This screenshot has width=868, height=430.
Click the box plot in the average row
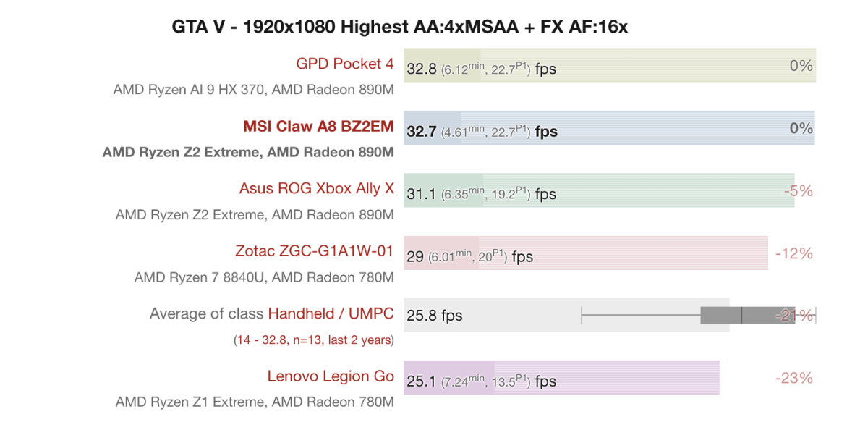pyautogui.click(x=745, y=315)
